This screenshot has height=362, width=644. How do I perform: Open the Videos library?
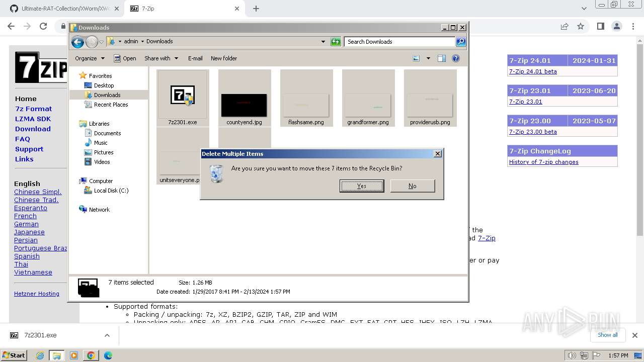pyautogui.click(x=97, y=162)
